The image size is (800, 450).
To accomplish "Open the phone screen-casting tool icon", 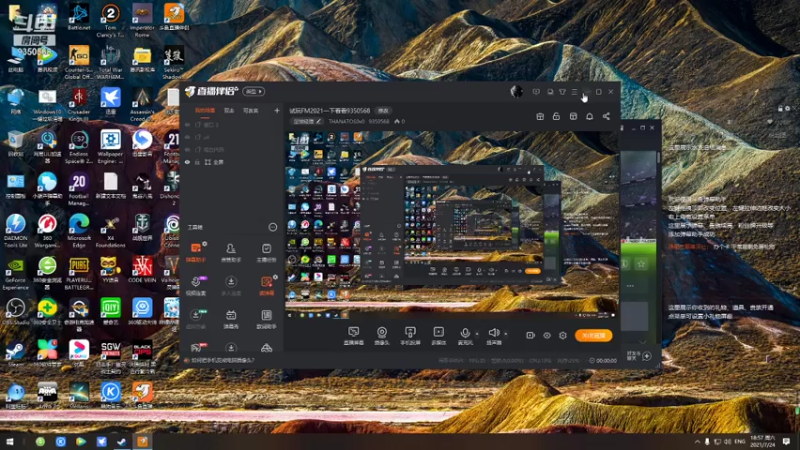I will coord(410,332).
